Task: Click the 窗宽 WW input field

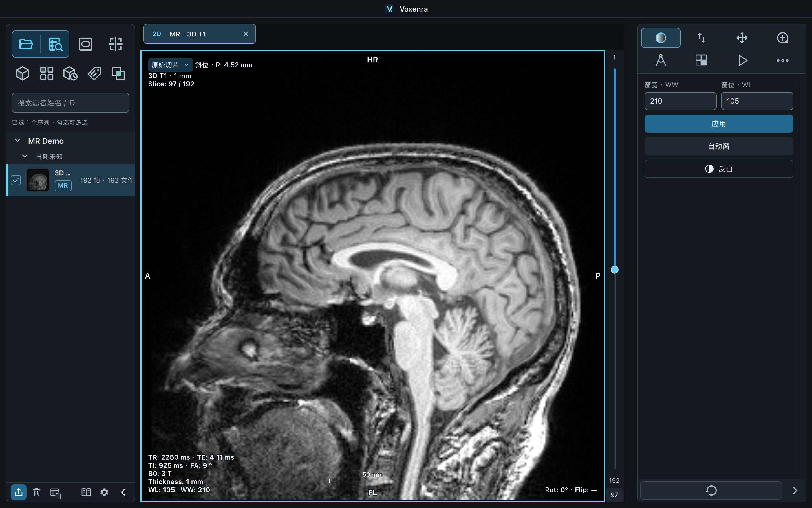Action: (680, 101)
